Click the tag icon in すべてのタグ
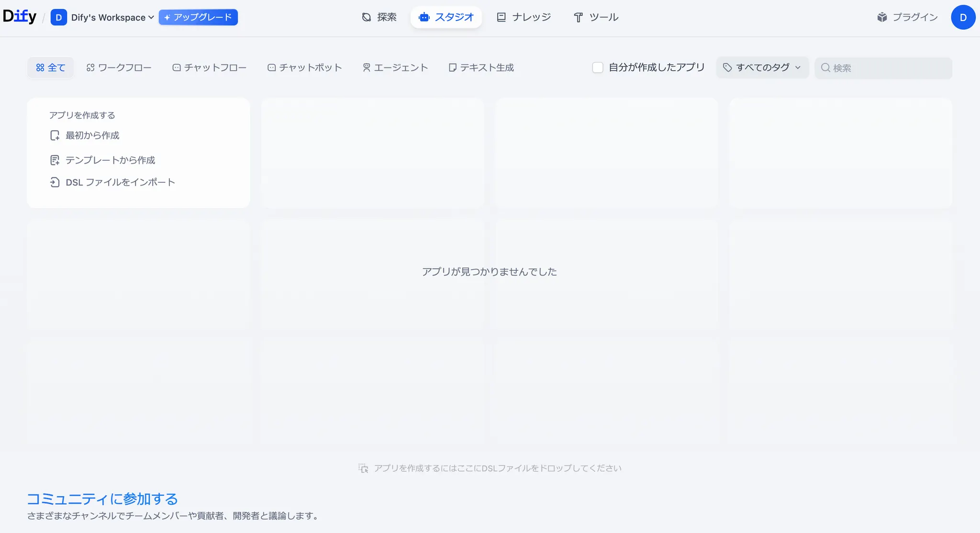 click(x=727, y=67)
